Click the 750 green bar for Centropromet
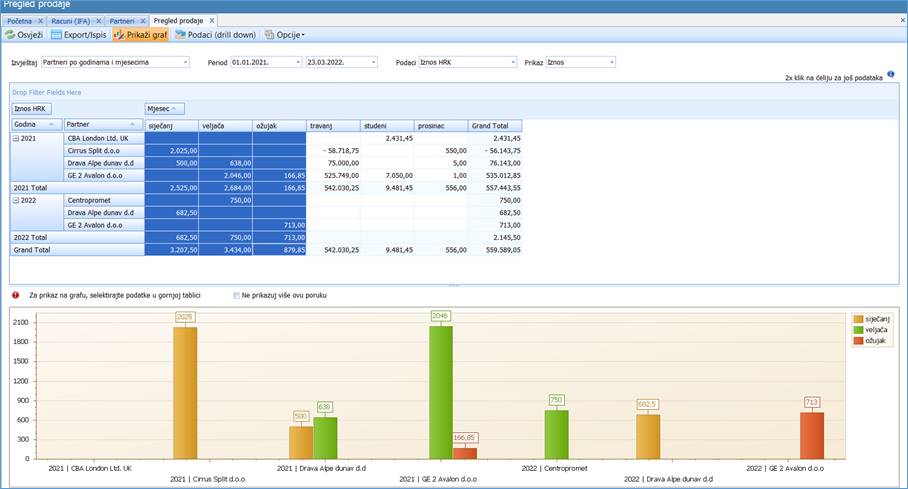 pyautogui.click(x=556, y=435)
